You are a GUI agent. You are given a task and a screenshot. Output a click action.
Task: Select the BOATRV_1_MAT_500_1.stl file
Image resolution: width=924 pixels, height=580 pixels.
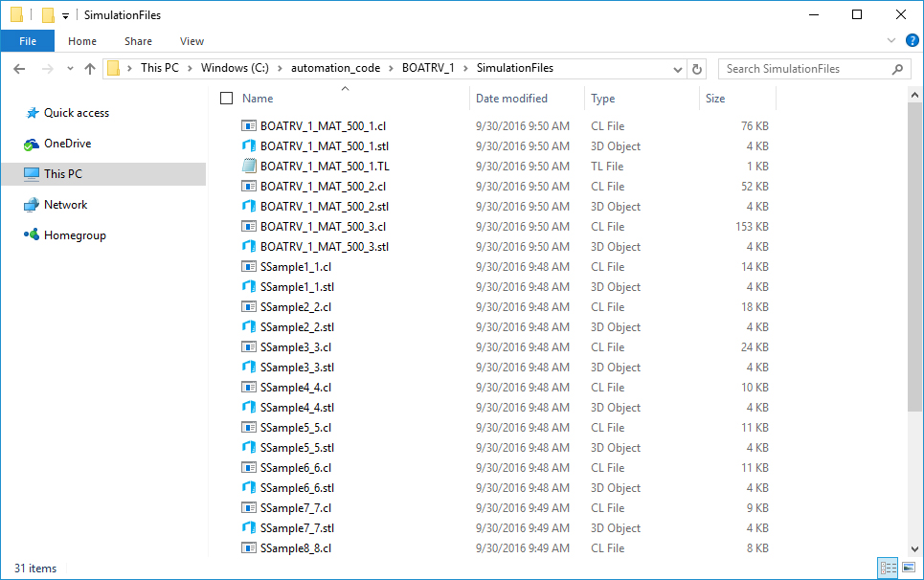coord(304,145)
